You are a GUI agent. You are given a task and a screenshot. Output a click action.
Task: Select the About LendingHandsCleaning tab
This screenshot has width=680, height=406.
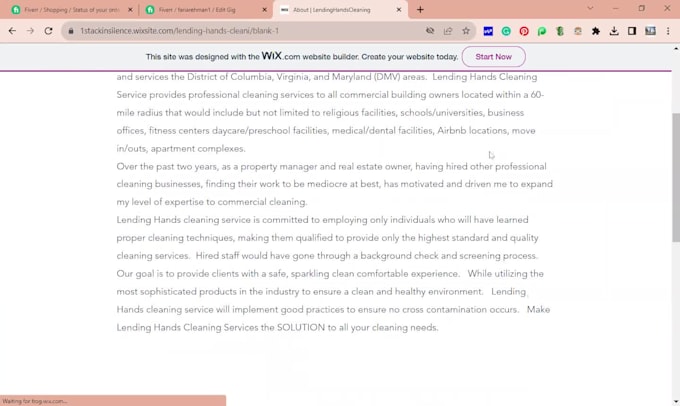[340, 10]
